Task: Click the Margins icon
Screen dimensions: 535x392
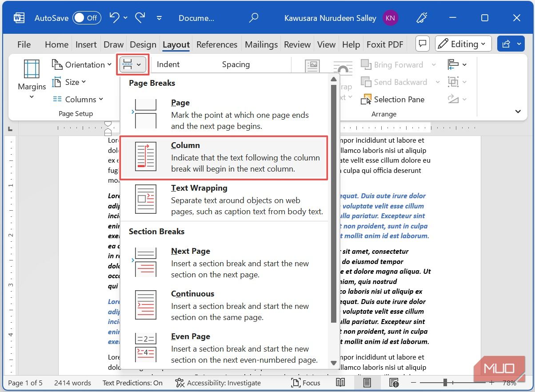Action: point(32,69)
